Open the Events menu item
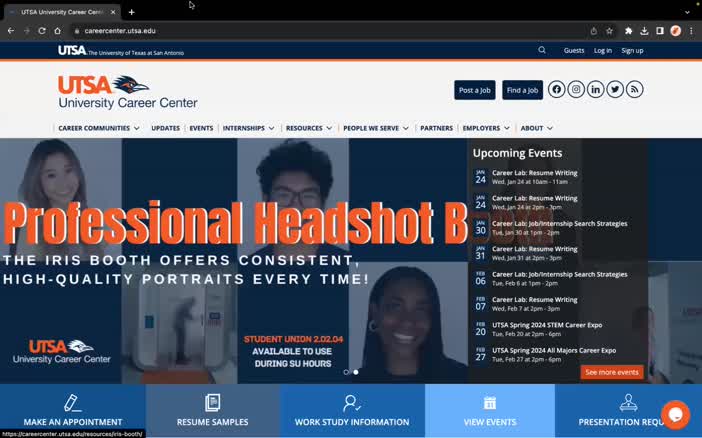 pos(201,128)
